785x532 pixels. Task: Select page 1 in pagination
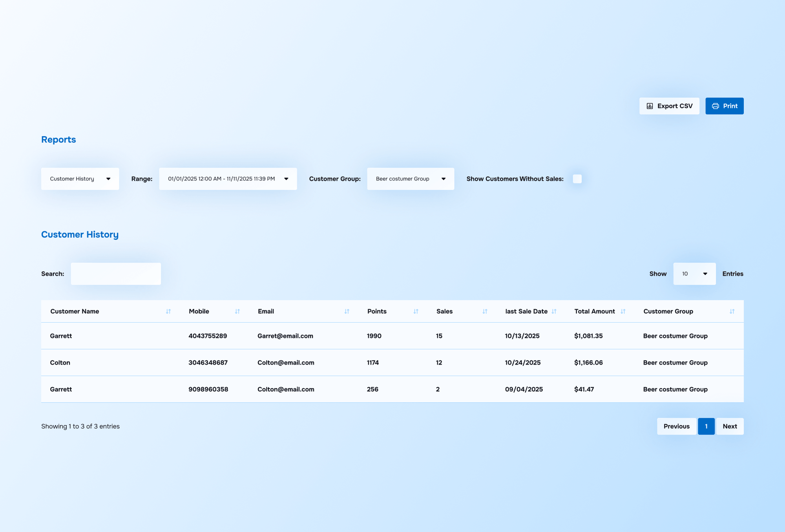(x=706, y=426)
